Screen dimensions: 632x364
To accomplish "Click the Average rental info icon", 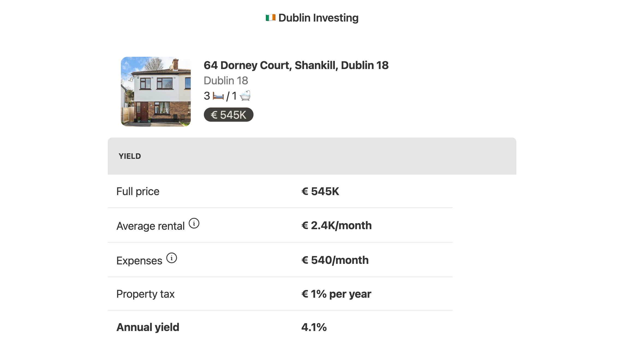I will click(194, 223).
